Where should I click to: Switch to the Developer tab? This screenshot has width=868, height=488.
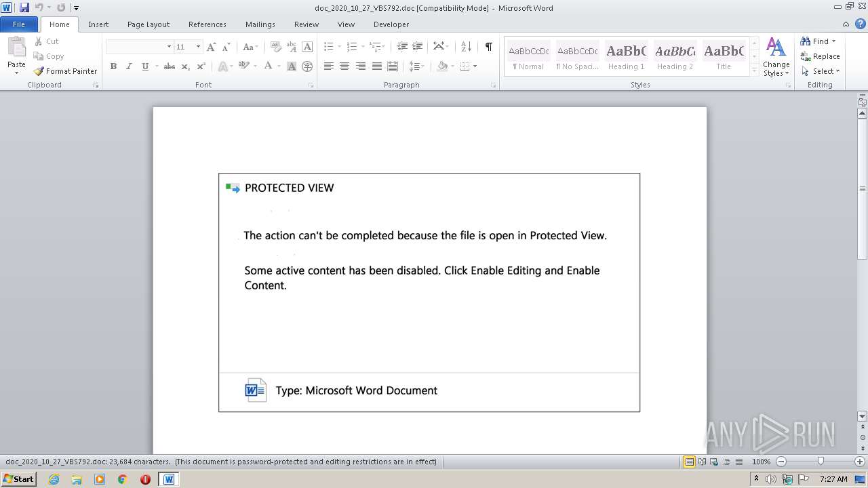pos(391,24)
